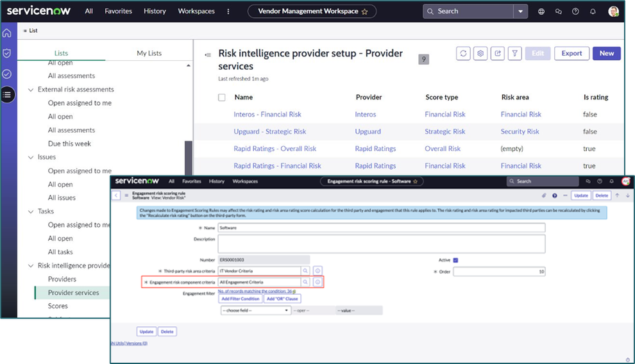
Task: Click the open-in-new-window icon beside the gear
Action: click(x=498, y=53)
